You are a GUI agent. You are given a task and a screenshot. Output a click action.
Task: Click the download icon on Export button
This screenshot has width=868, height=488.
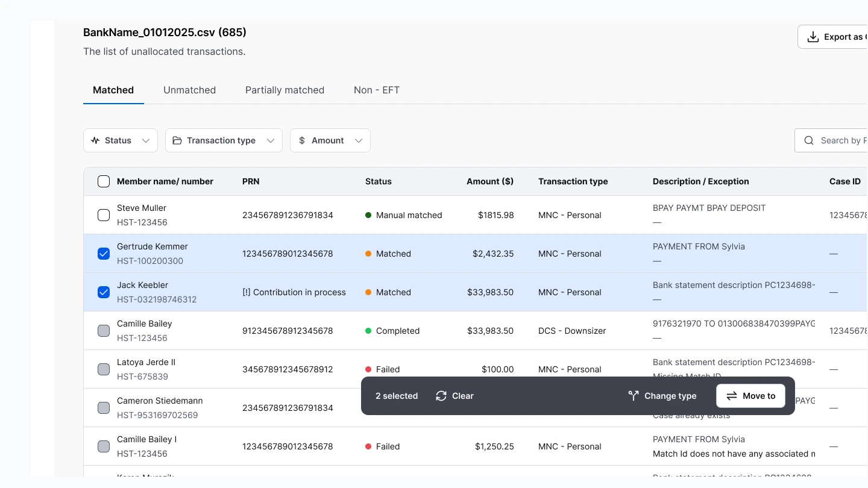tap(813, 37)
